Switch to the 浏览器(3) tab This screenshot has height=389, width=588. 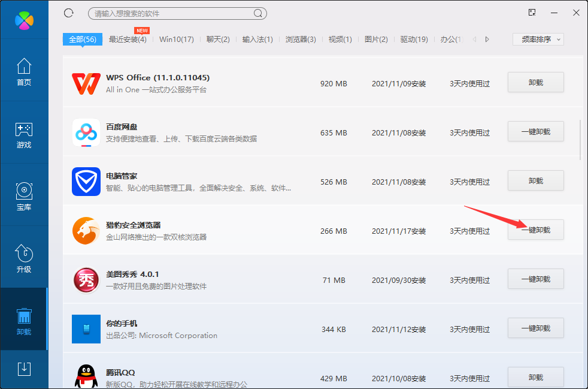(x=301, y=40)
